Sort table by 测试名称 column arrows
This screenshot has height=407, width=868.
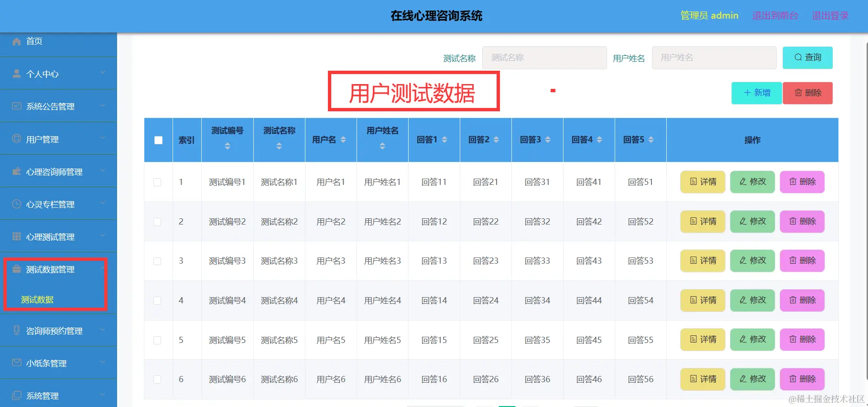coord(279,146)
